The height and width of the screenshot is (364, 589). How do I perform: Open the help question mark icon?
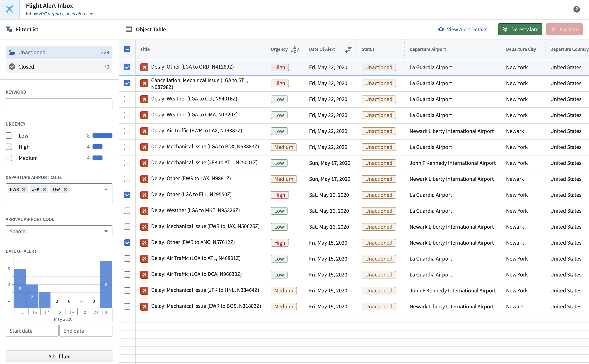pos(576,9)
